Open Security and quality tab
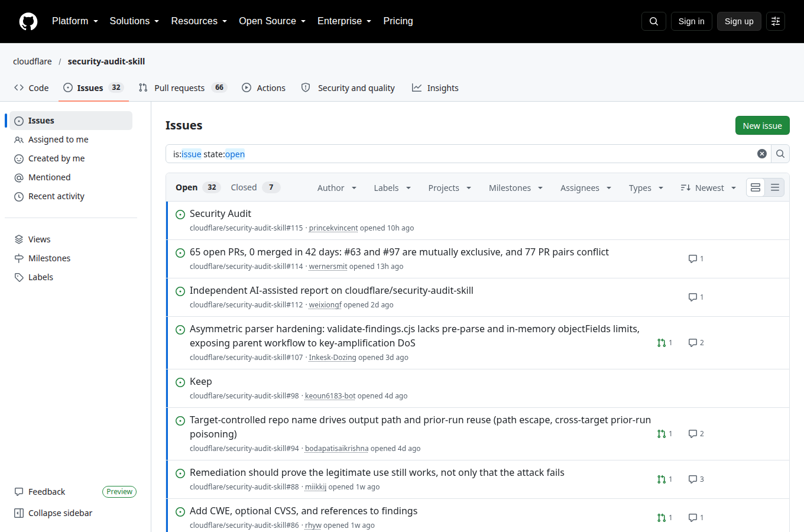 348,88
